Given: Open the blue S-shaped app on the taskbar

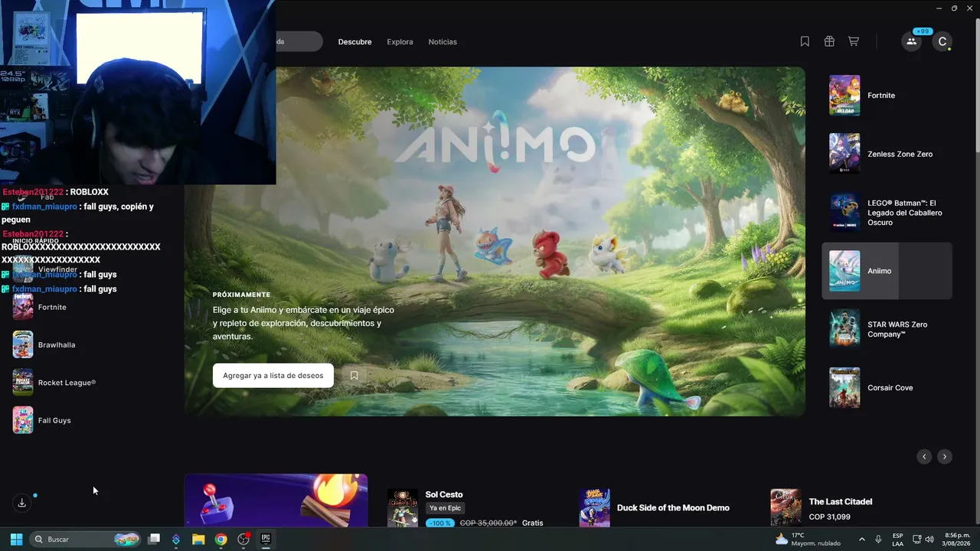Looking at the screenshot, I should 176,539.
